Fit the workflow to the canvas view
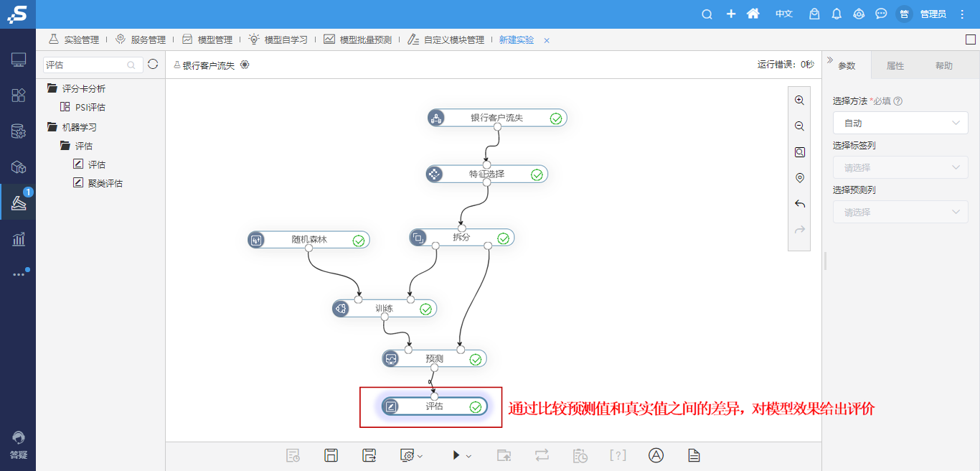 [x=799, y=152]
